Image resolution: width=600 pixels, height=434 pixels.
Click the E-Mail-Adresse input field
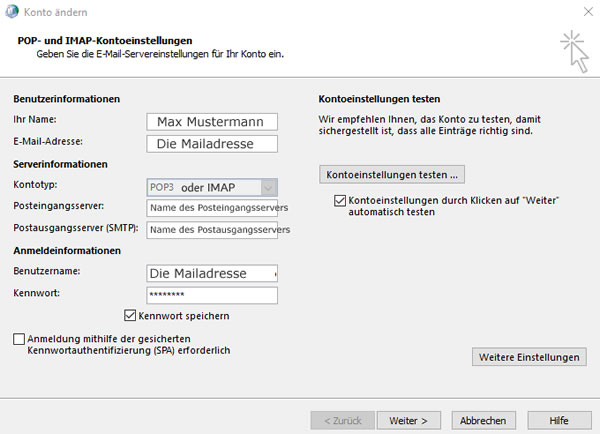tap(212, 144)
